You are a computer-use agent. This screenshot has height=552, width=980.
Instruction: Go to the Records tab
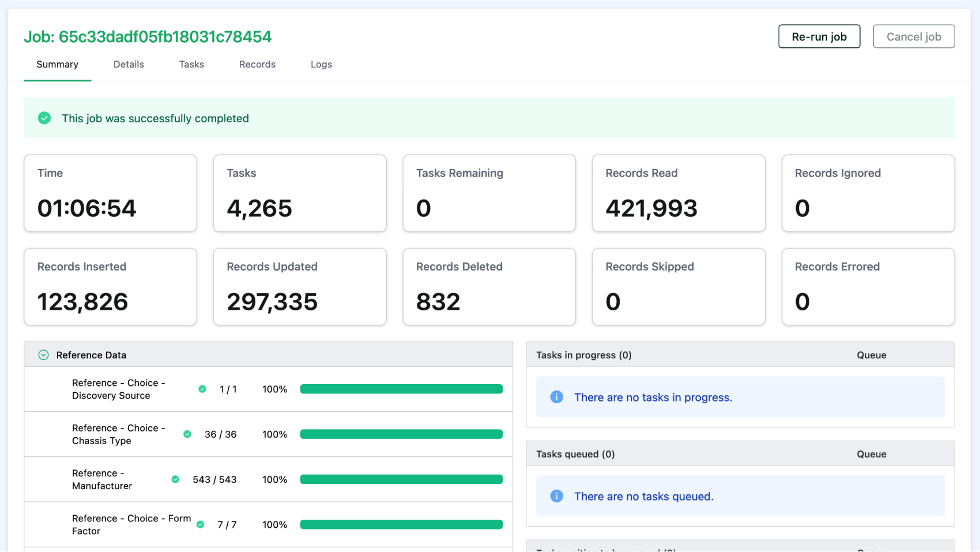(x=257, y=65)
